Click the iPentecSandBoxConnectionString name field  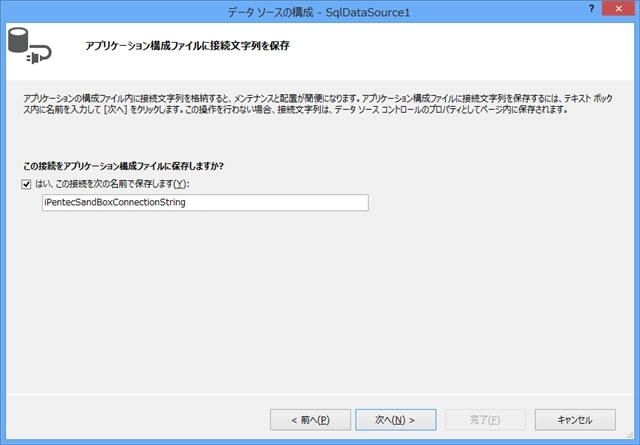point(205,202)
